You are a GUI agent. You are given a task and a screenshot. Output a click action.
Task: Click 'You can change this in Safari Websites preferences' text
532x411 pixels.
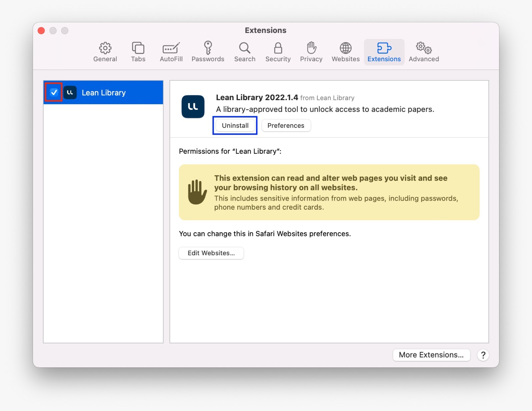click(265, 234)
